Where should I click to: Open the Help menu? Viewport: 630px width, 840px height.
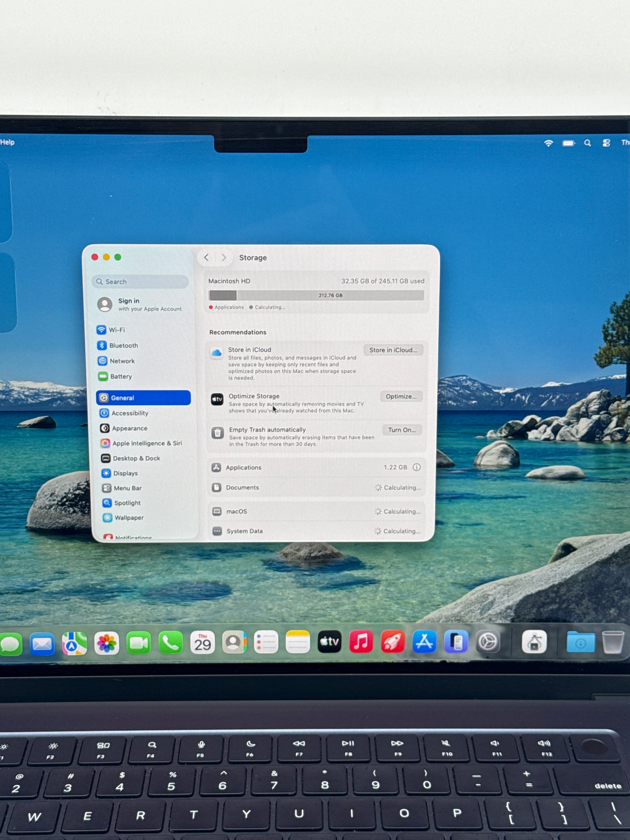pyautogui.click(x=7, y=142)
